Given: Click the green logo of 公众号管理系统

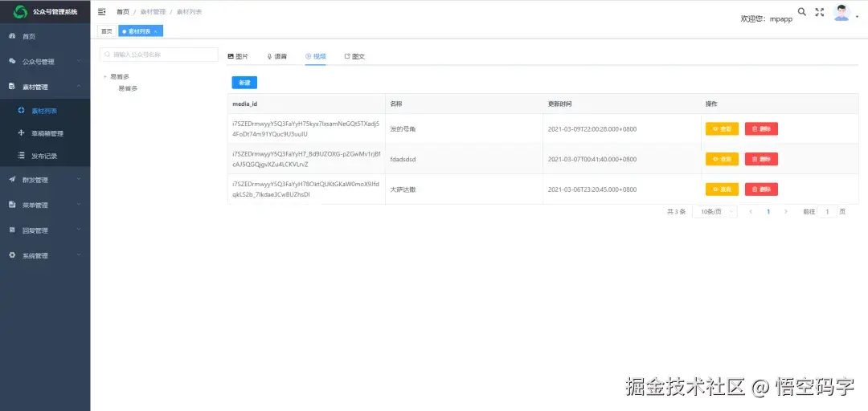Looking at the screenshot, I should coord(20,11).
